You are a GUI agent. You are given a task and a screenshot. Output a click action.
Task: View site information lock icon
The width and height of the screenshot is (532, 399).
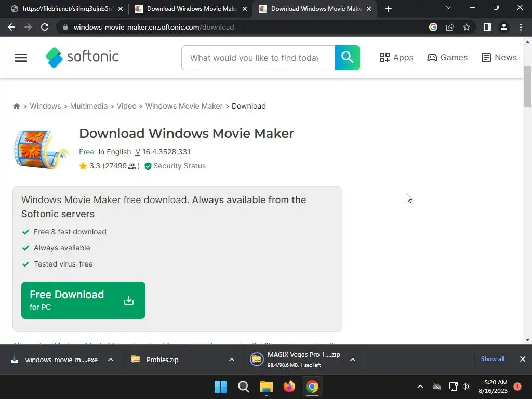click(65, 27)
